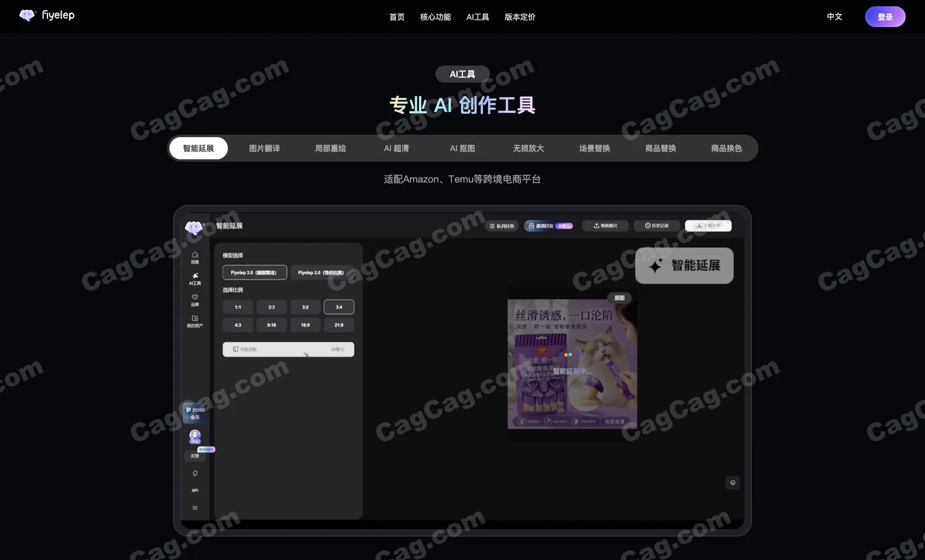
Task: Choose the 3:4 aspect ratio
Action: click(339, 307)
